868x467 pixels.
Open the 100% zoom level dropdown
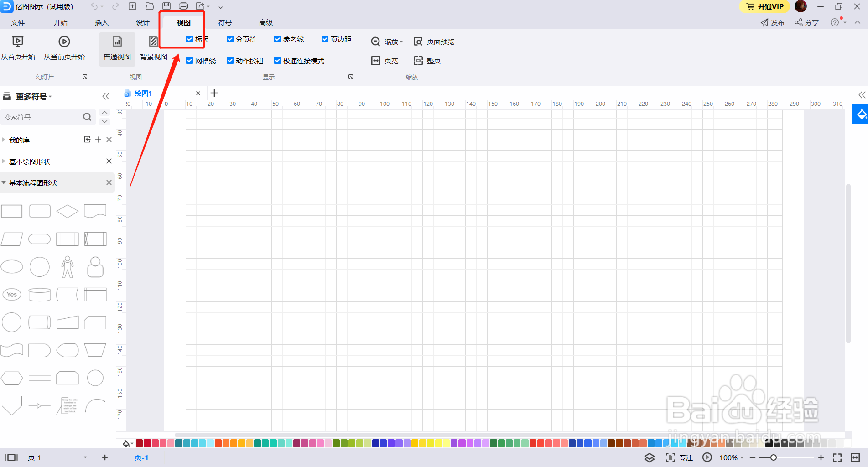(x=731, y=457)
